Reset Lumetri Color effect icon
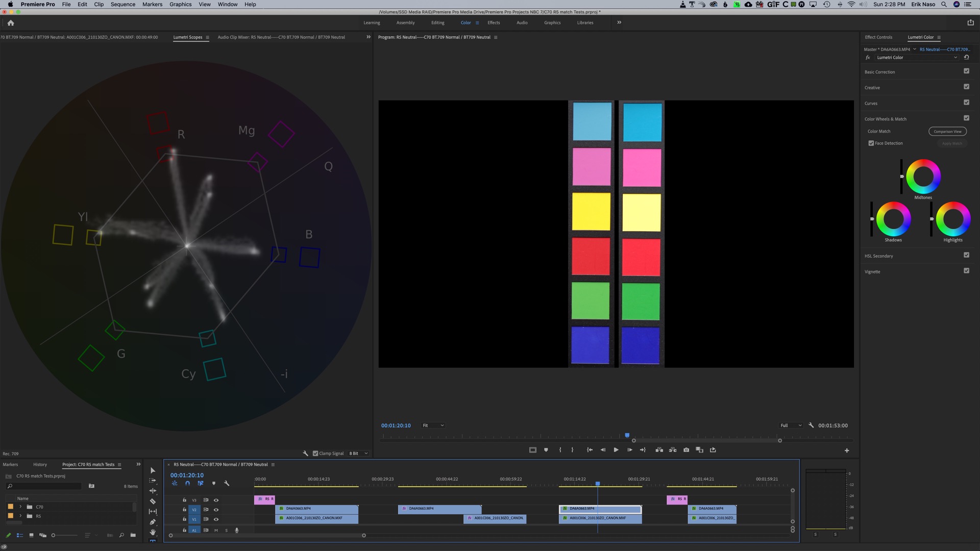Image resolution: width=980 pixels, height=551 pixels. click(x=966, y=57)
